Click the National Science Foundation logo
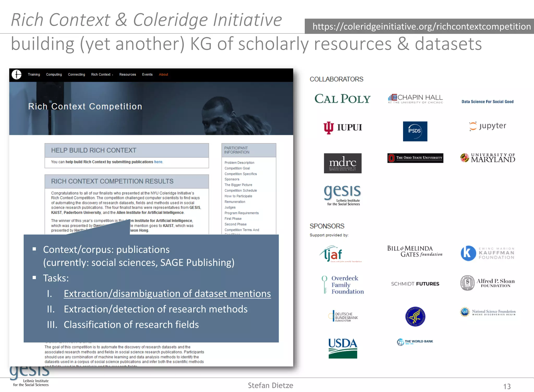 [488, 312]
